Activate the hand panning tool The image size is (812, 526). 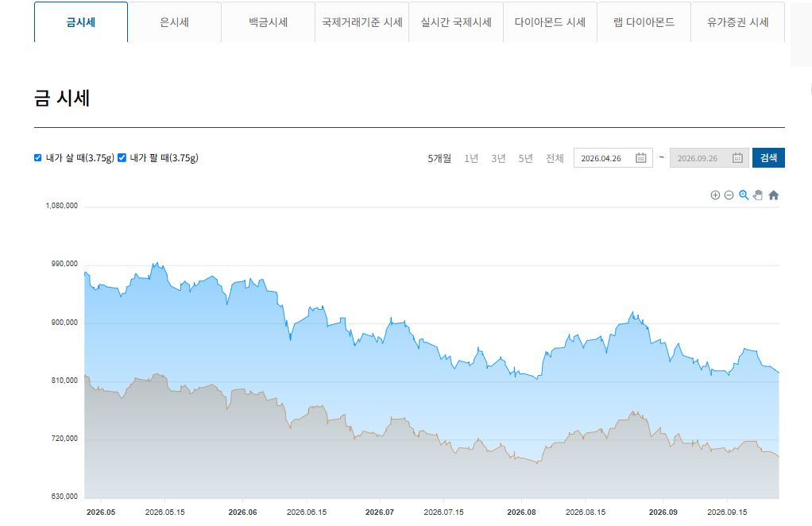pos(758,195)
